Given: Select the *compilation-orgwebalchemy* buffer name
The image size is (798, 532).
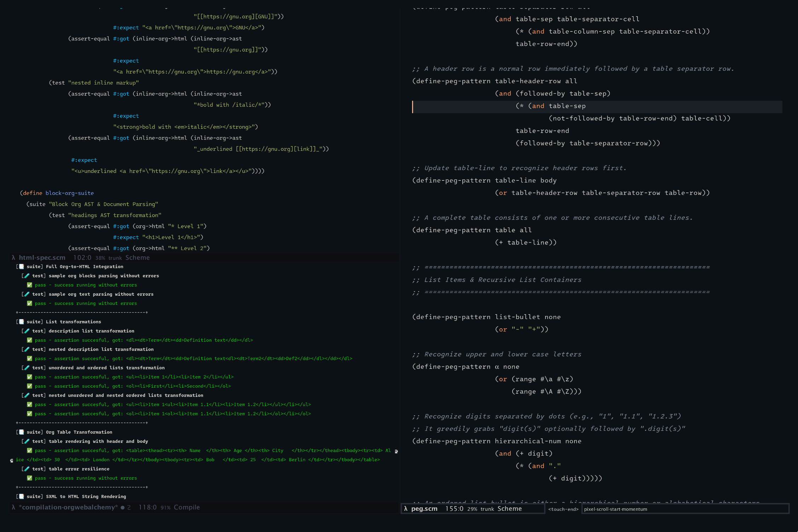Looking at the screenshot, I should 68,507.
